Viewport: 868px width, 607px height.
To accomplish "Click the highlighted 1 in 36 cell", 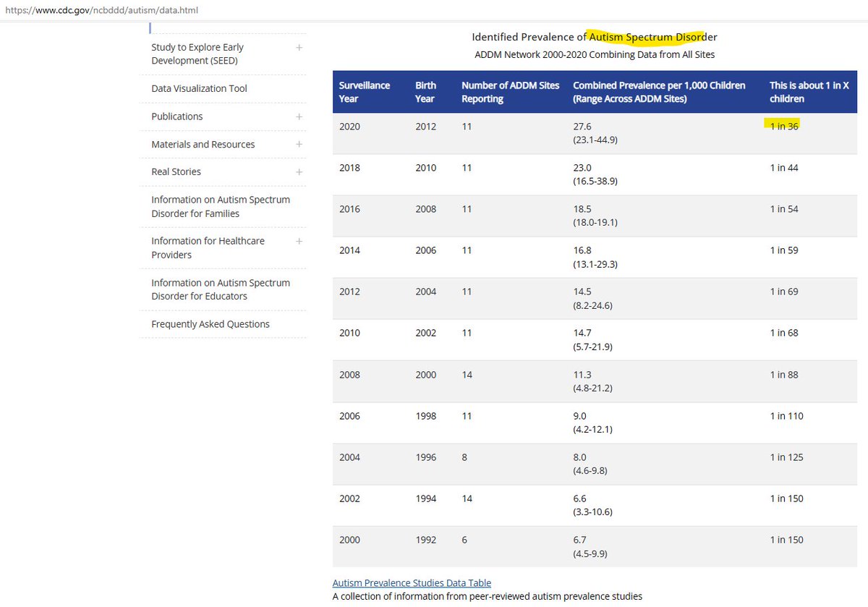I will point(784,127).
